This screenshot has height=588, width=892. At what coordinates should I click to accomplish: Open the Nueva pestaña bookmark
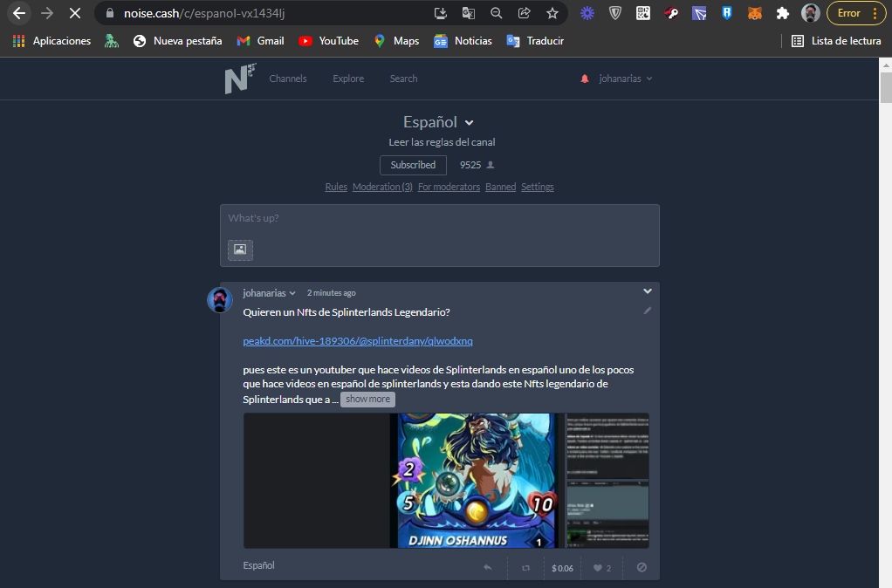pyautogui.click(x=177, y=41)
